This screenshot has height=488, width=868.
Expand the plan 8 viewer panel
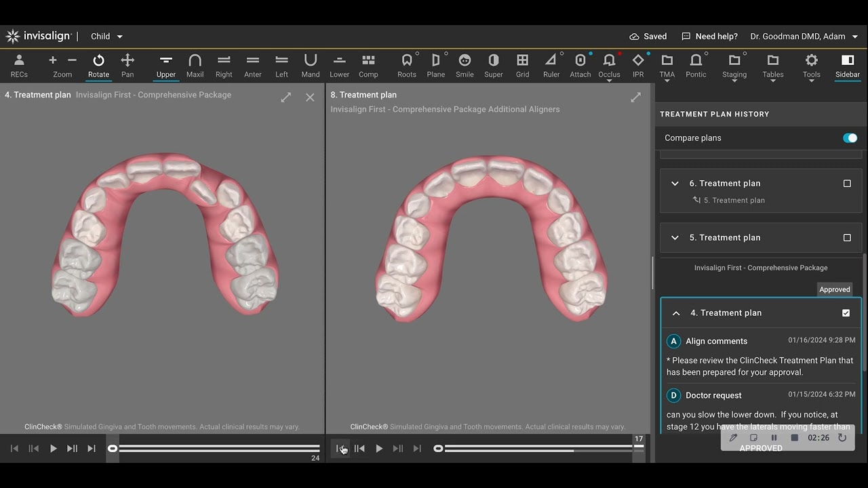635,98
